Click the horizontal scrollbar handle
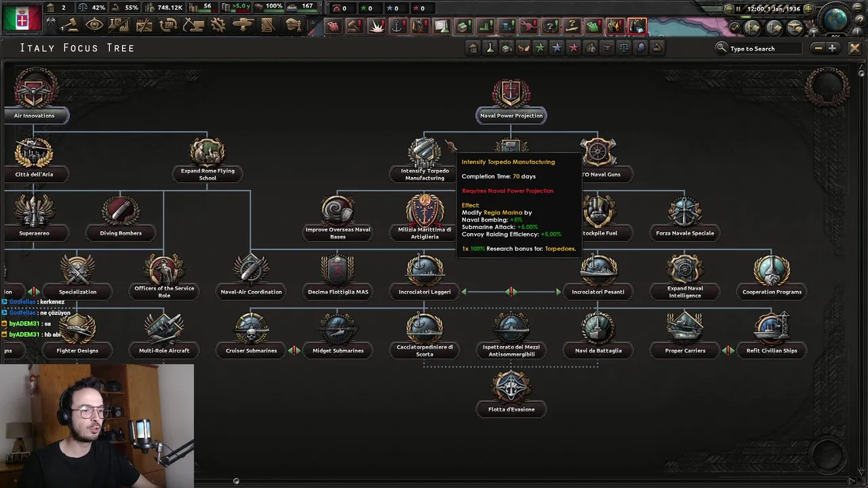This screenshot has width=868, height=488. [236, 481]
